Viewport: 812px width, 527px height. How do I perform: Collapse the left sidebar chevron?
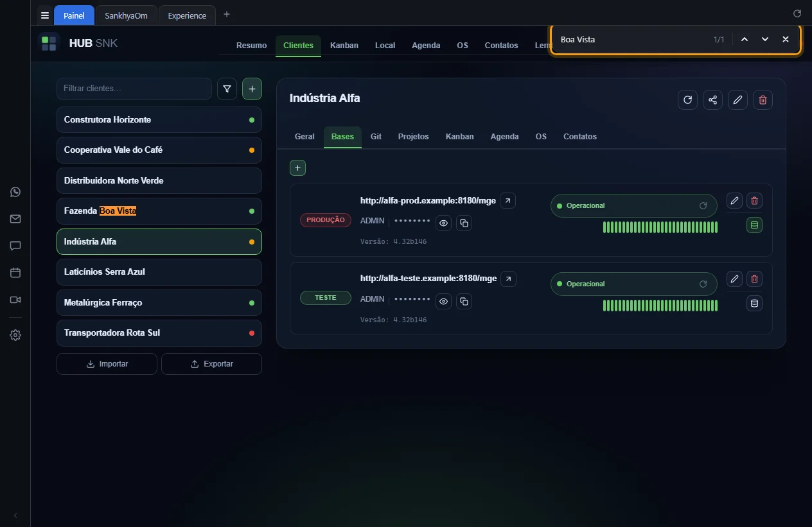tap(15, 515)
